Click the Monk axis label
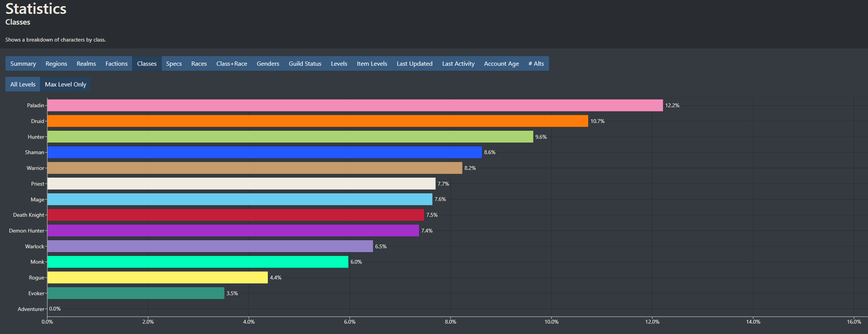Viewport: 868px width, 334px height. point(37,262)
